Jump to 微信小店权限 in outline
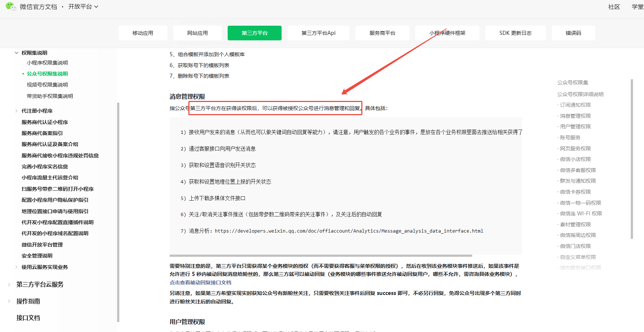The image size is (644, 332). (575, 159)
